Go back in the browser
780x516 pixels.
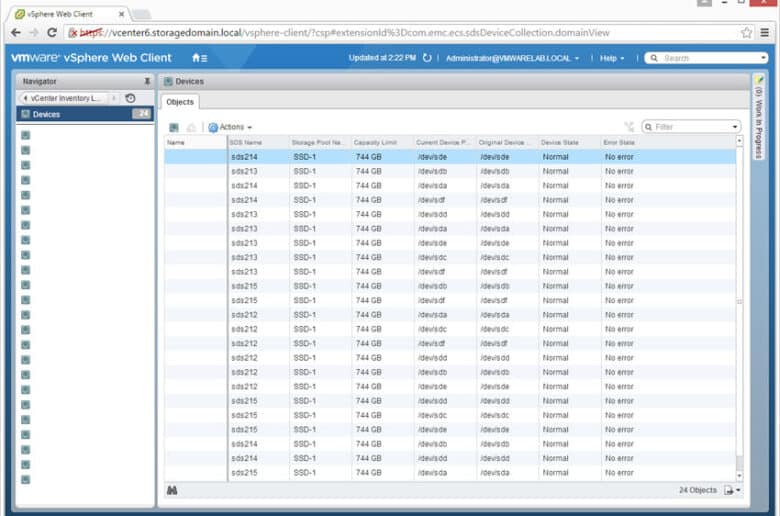[16, 33]
